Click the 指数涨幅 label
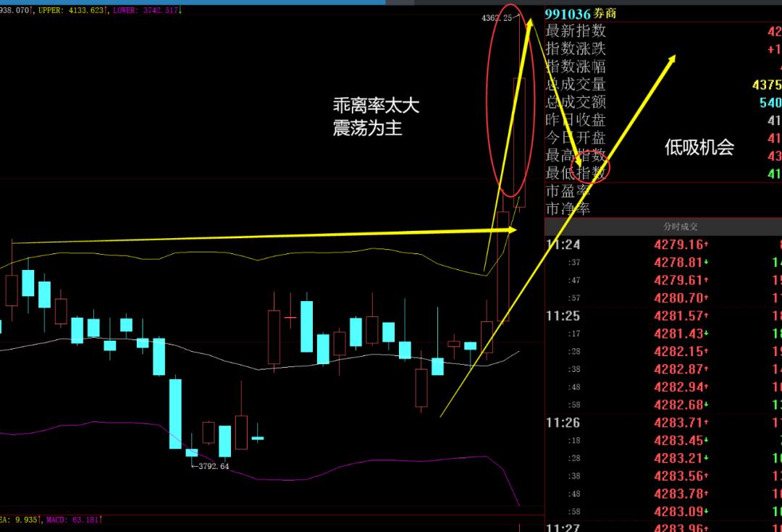The image size is (782, 532). click(x=576, y=67)
